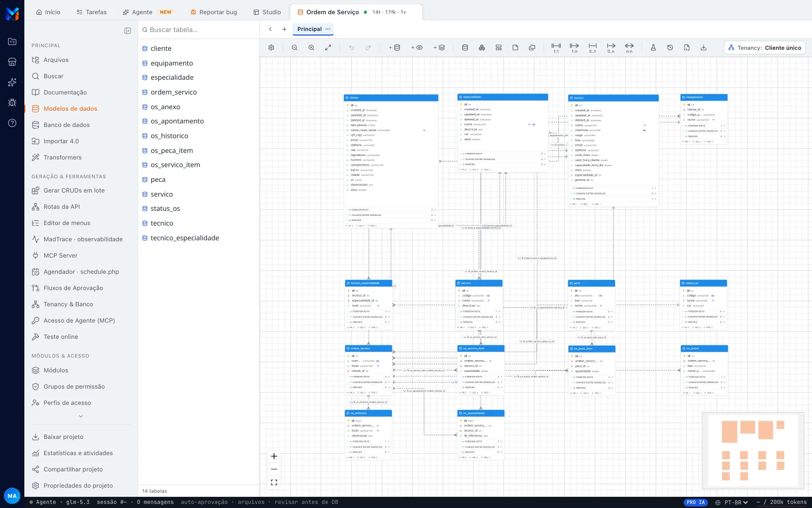Switch to the Tarefas tab
The height and width of the screenshot is (508, 812).
tap(92, 12)
